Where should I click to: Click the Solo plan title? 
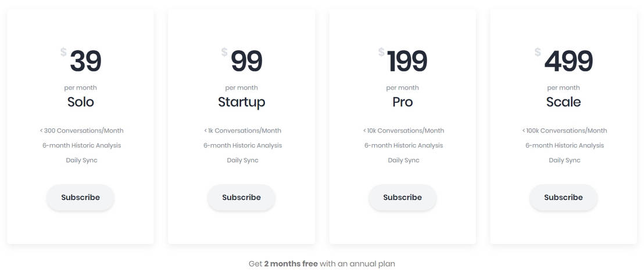point(80,102)
